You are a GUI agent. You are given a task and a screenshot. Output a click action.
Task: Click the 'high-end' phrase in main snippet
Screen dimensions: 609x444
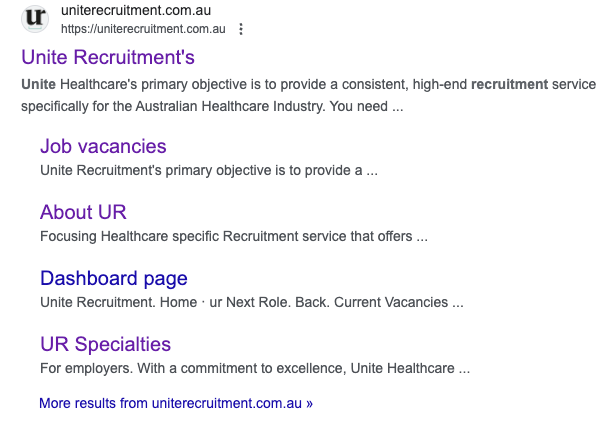tap(440, 84)
